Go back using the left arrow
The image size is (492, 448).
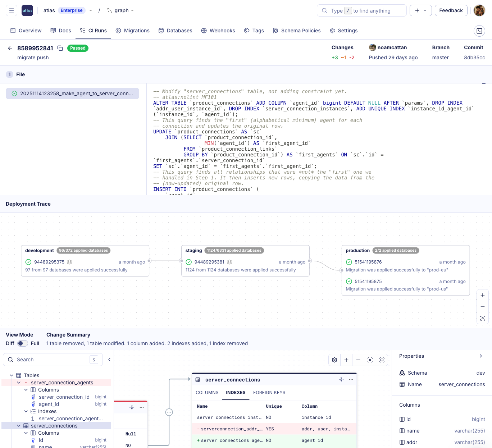click(10, 48)
